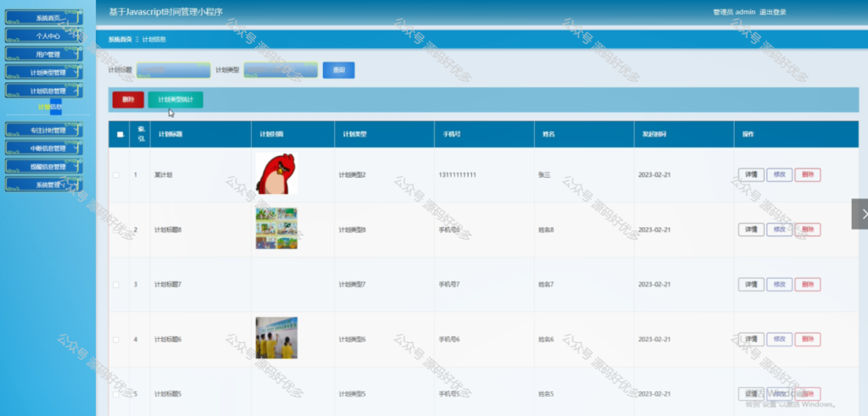
Task: Click the page title 基于Javascript时间管理小程序
Action: point(165,12)
